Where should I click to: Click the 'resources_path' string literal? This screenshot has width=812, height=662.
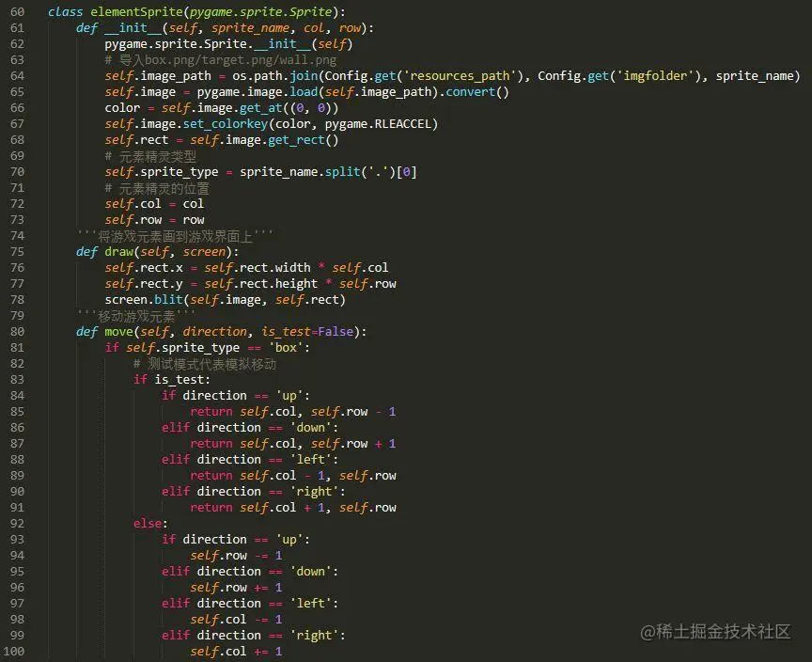[x=460, y=76]
